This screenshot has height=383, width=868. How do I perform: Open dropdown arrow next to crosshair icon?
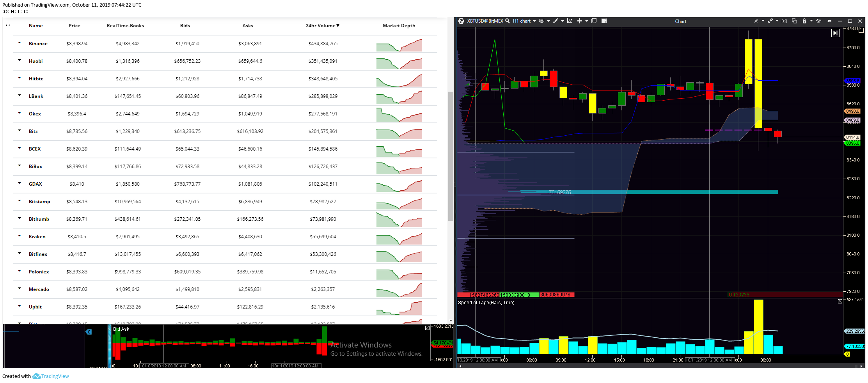tap(763, 21)
